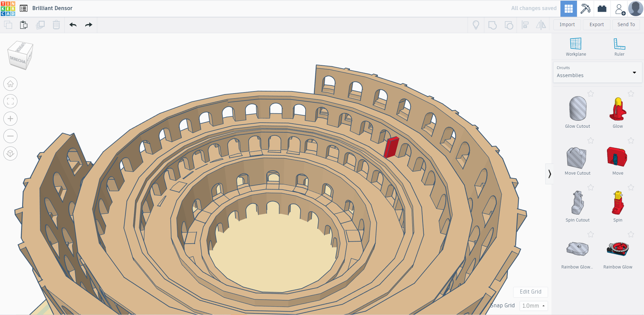Open the Tinkercad home logo
644x315 pixels.
point(8,8)
